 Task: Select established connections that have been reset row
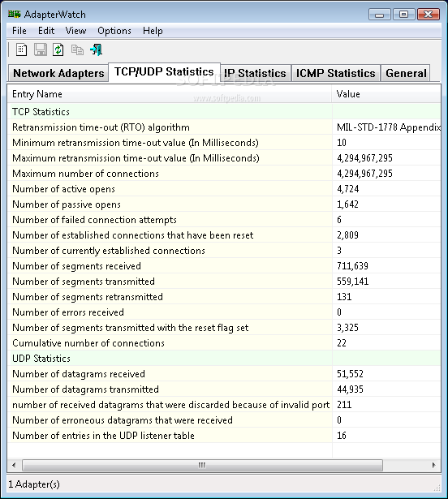[x=224, y=235]
